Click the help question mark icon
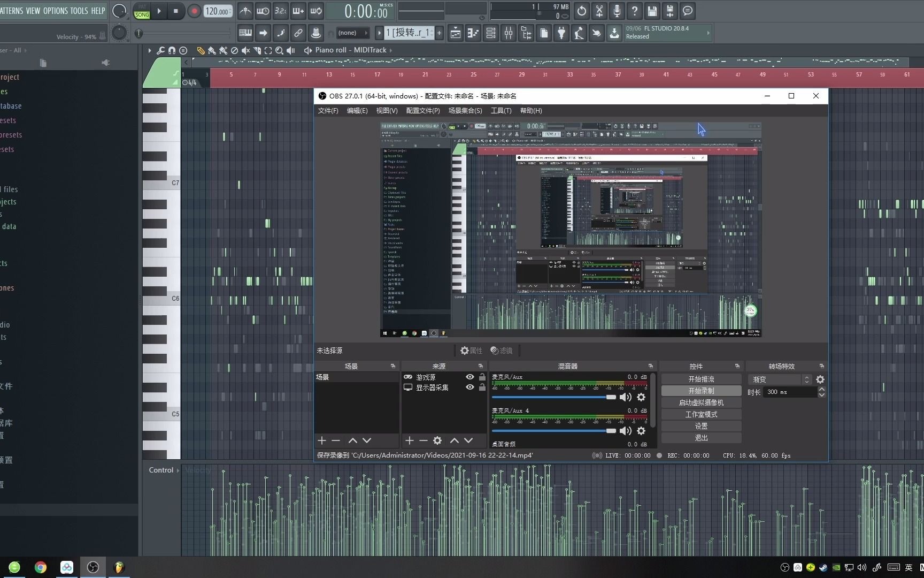The width and height of the screenshot is (924, 578). 635,11
